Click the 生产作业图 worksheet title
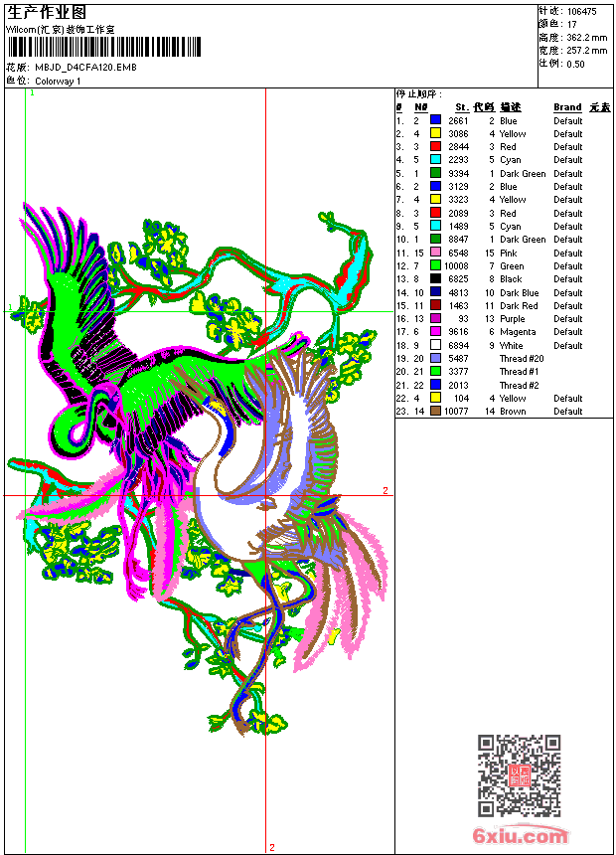This screenshot has height=855, width=616. pyautogui.click(x=47, y=12)
